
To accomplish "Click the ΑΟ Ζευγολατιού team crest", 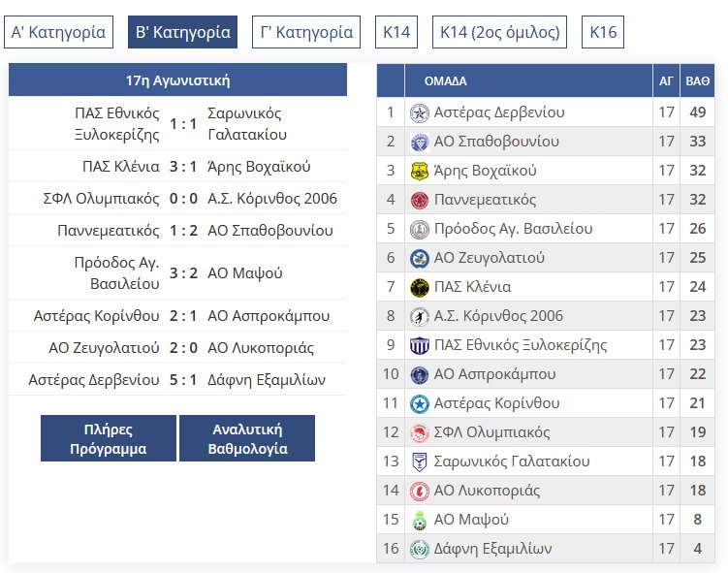I will pos(419,258).
